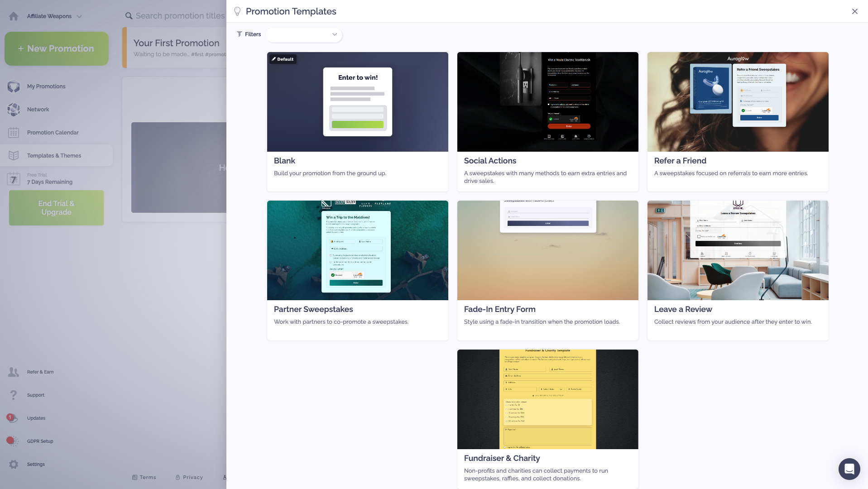Screen dimensions: 868x489
Task: Open the Settings gear in the sidebar
Action: [x=14, y=464]
